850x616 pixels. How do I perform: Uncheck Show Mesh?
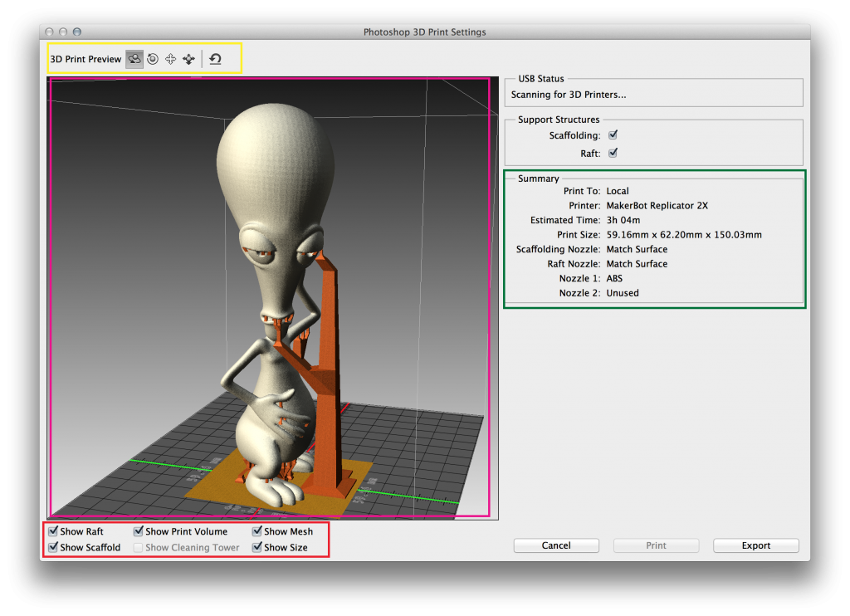(x=257, y=530)
